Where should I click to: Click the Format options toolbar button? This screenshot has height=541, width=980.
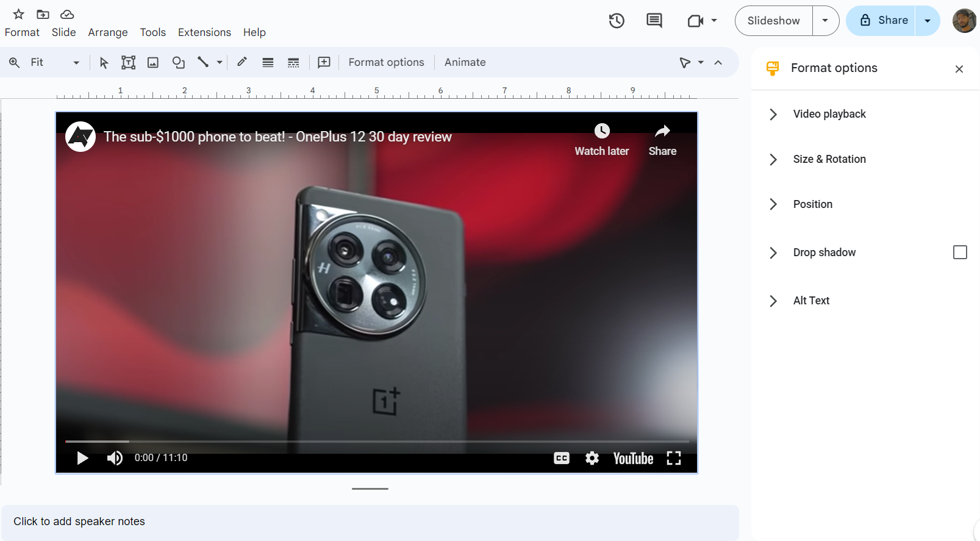click(386, 62)
